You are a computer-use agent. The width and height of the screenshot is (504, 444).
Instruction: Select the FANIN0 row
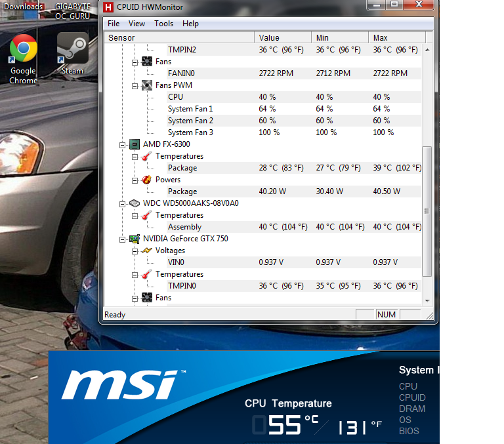pos(294,73)
